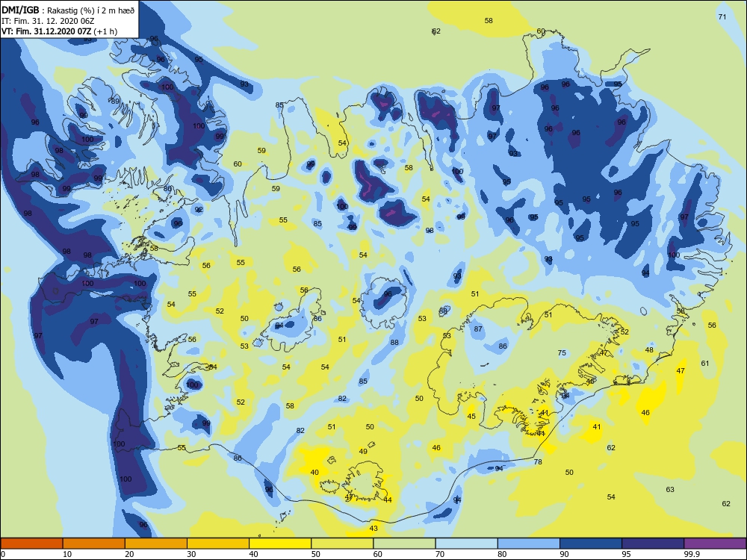Click the 60–70 light green legend swatch
The height and width of the screenshot is (560, 747).
[404, 544]
